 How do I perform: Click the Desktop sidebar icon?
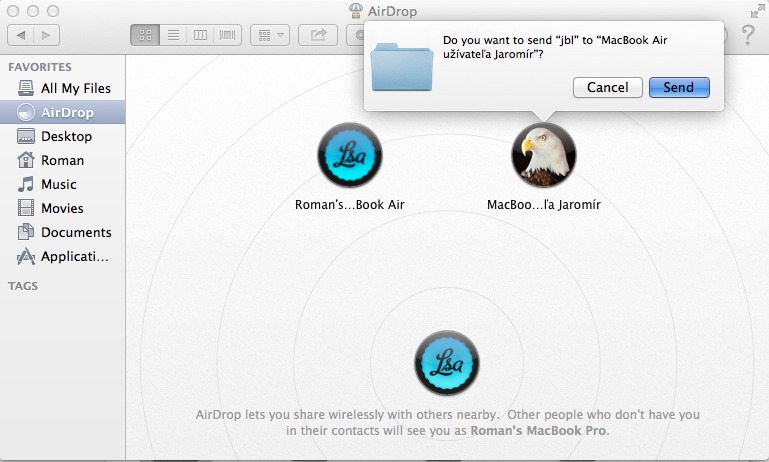coord(26,136)
